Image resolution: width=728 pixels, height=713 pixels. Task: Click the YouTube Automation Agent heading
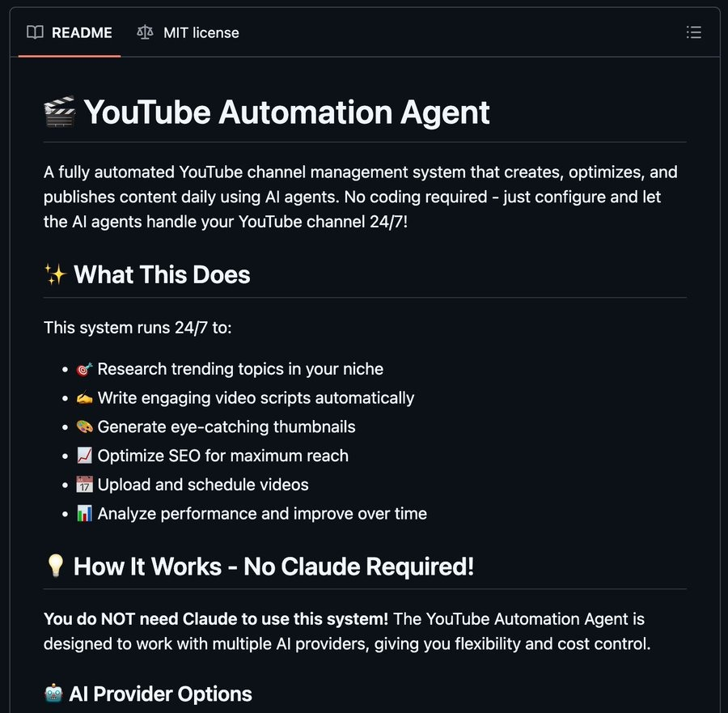pyautogui.click(x=286, y=112)
